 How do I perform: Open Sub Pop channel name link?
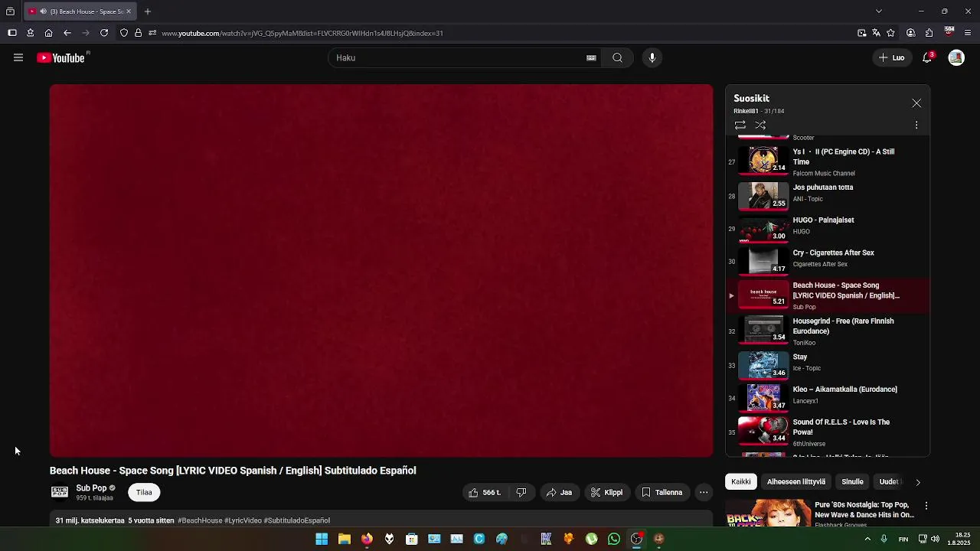pyautogui.click(x=91, y=488)
